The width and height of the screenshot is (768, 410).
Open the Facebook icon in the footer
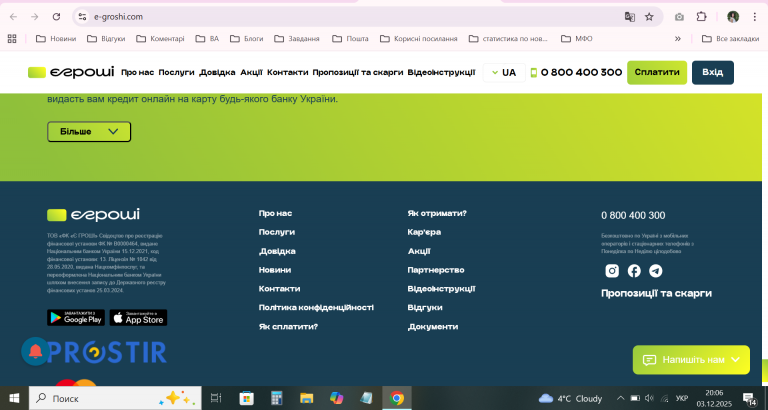click(x=634, y=271)
